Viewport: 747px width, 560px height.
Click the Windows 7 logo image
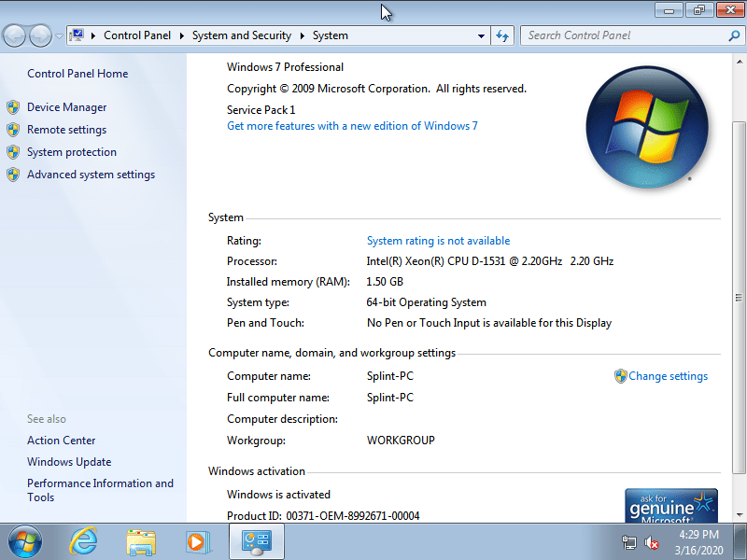pos(647,127)
